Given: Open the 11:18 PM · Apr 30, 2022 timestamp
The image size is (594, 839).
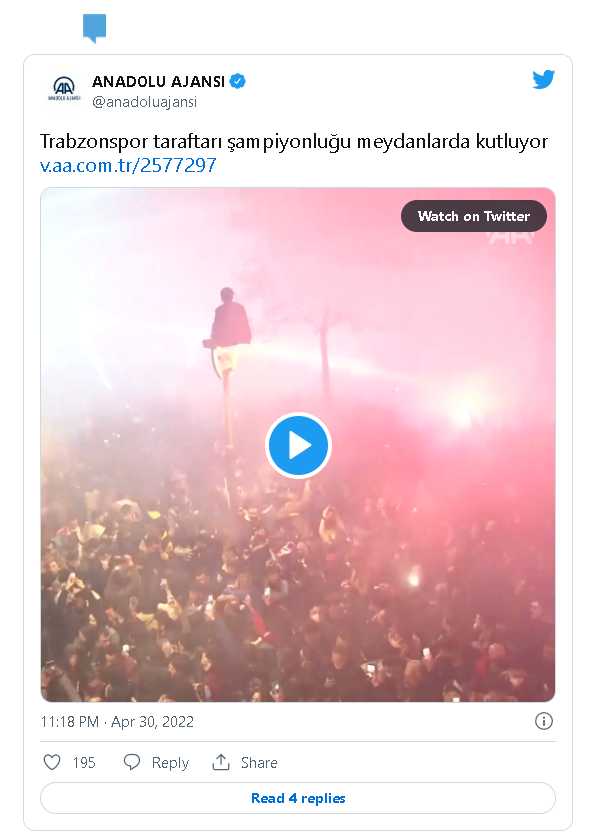Looking at the screenshot, I should [x=117, y=722].
